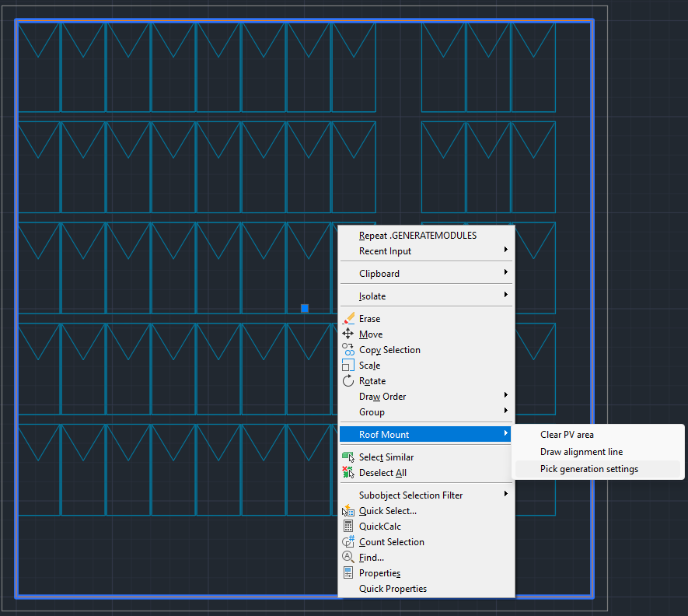The height and width of the screenshot is (616, 688).
Task: Click the Scale tool icon
Action: pos(349,365)
